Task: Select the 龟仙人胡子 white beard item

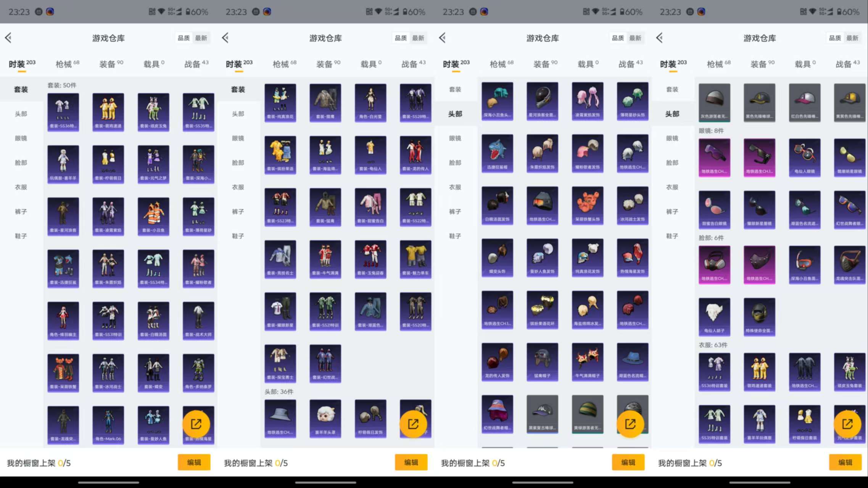Action: [x=714, y=316]
